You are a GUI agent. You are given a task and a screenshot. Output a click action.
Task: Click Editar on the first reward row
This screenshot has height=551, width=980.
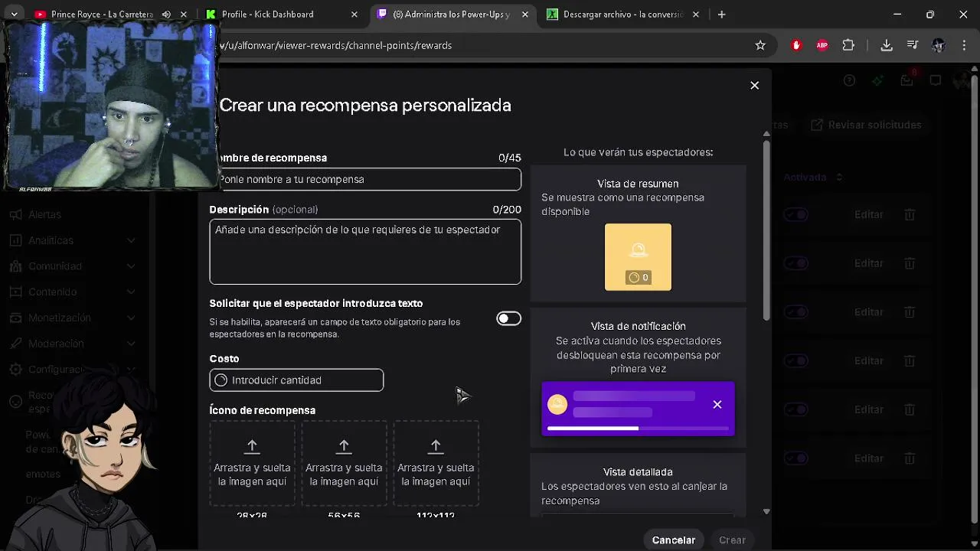(869, 214)
